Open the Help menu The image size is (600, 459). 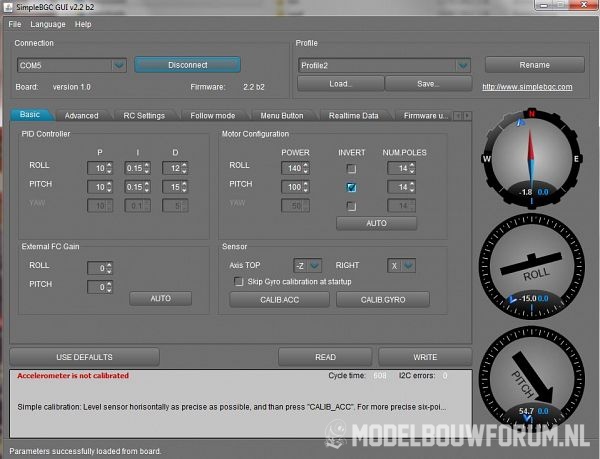click(x=83, y=24)
